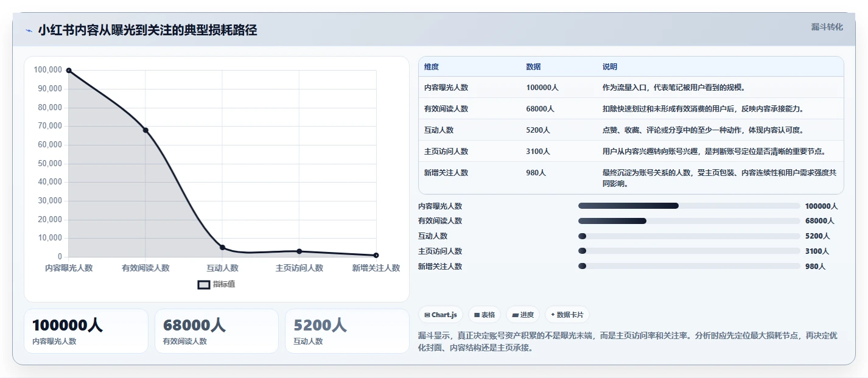
Task: Click table cell 100000人
Action: pos(542,88)
